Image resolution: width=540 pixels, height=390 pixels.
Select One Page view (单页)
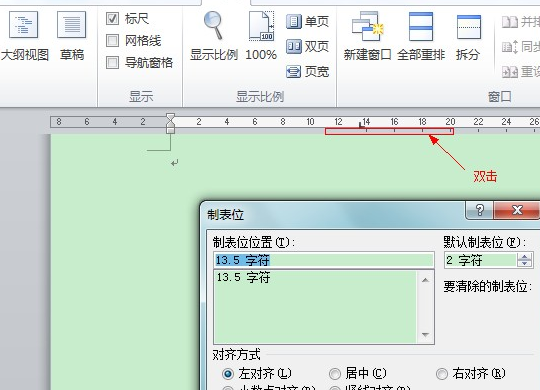pyautogui.click(x=307, y=21)
